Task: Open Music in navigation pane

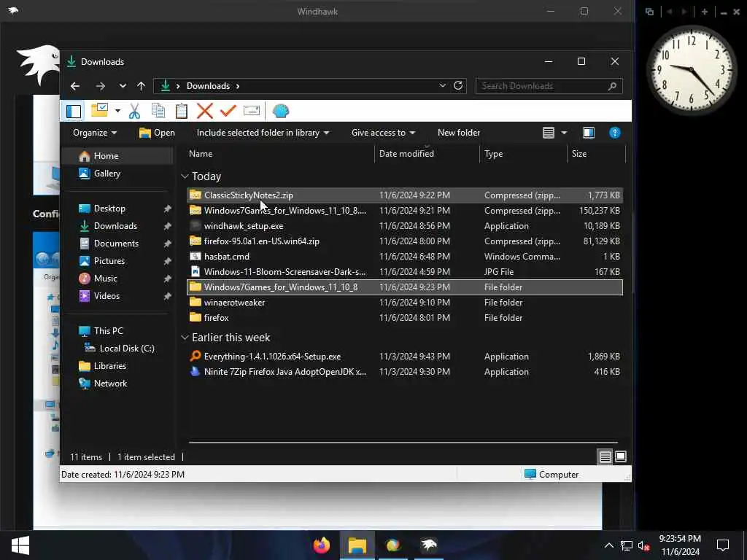Action: point(105,279)
